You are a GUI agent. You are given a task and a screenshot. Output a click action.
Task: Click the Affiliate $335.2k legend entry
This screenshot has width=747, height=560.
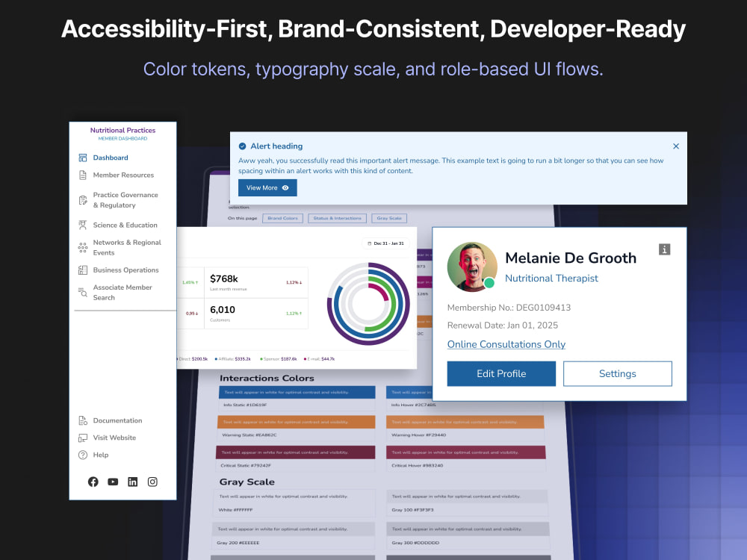tap(232, 359)
